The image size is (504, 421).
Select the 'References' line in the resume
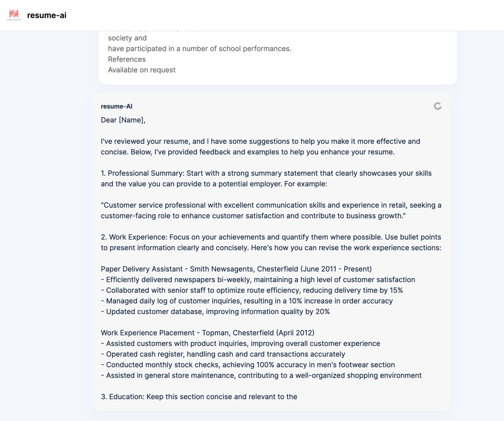point(126,59)
